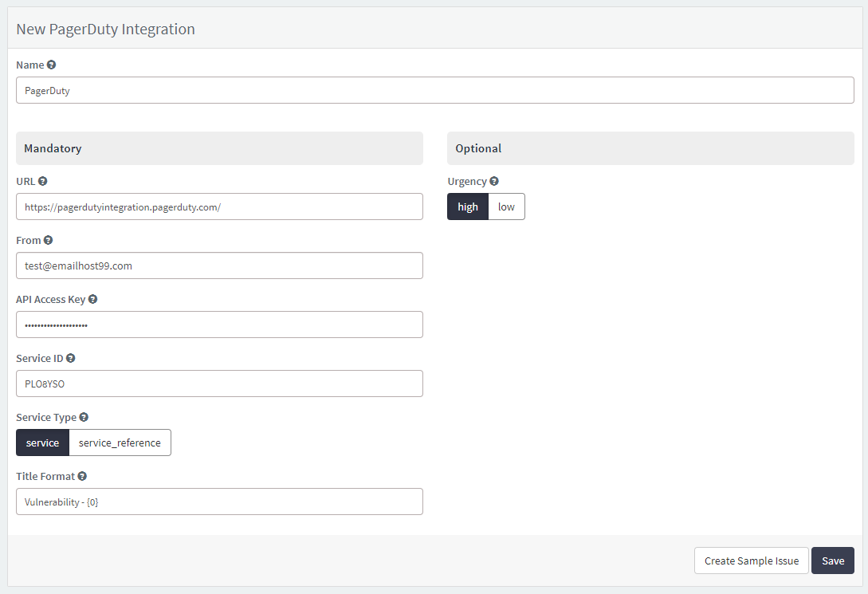Save the PagerDuty integration
Image resolution: width=868 pixels, height=594 pixels.
click(x=833, y=561)
